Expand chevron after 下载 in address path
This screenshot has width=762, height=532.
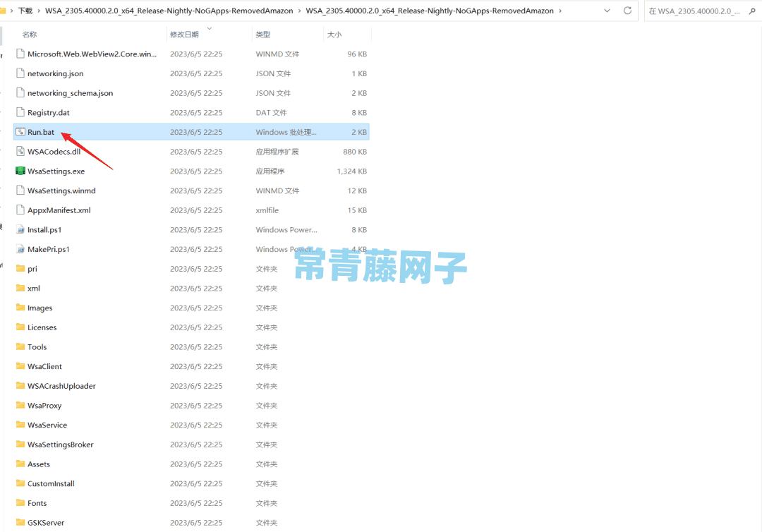tap(39, 11)
